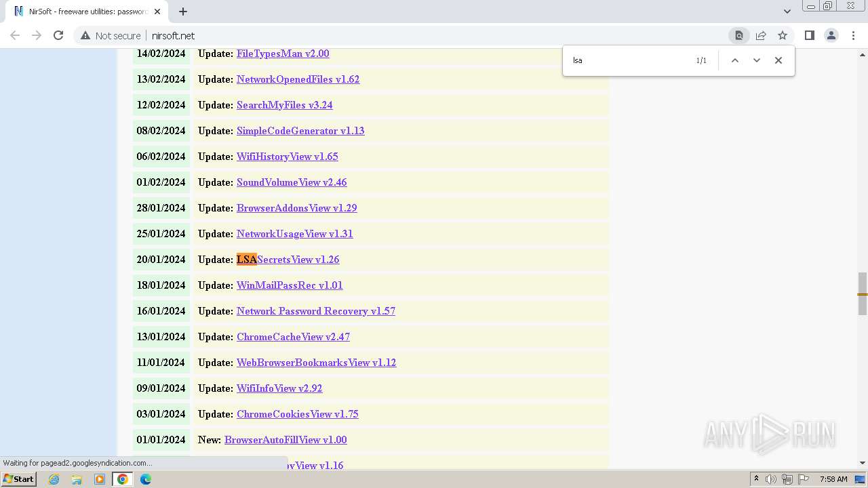Open the SoundVolumeView v2.46 link
The height and width of the screenshot is (488, 868).
[x=292, y=182]
